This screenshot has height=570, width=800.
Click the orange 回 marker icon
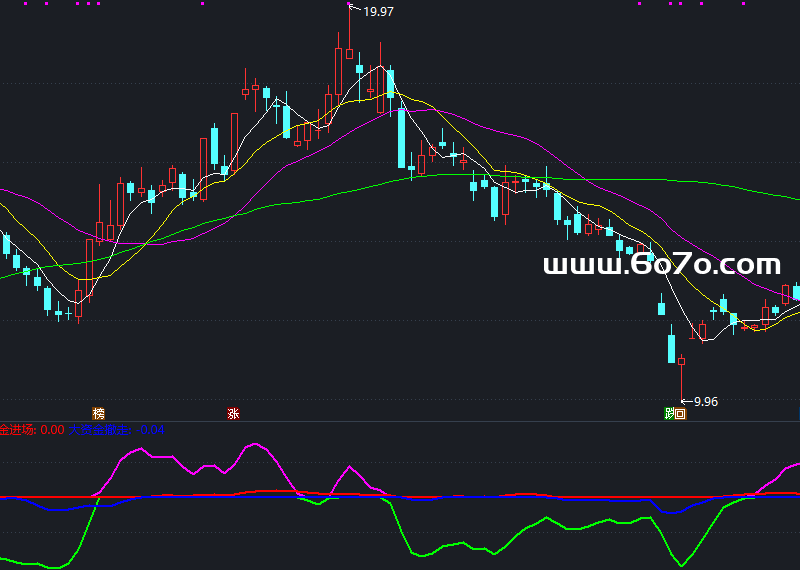pos(681,413)
